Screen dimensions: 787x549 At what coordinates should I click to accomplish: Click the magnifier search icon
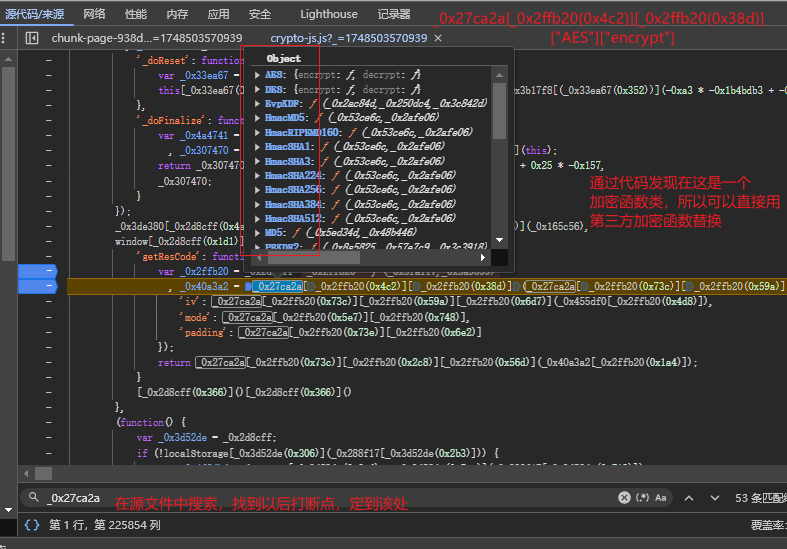point(34,497)
